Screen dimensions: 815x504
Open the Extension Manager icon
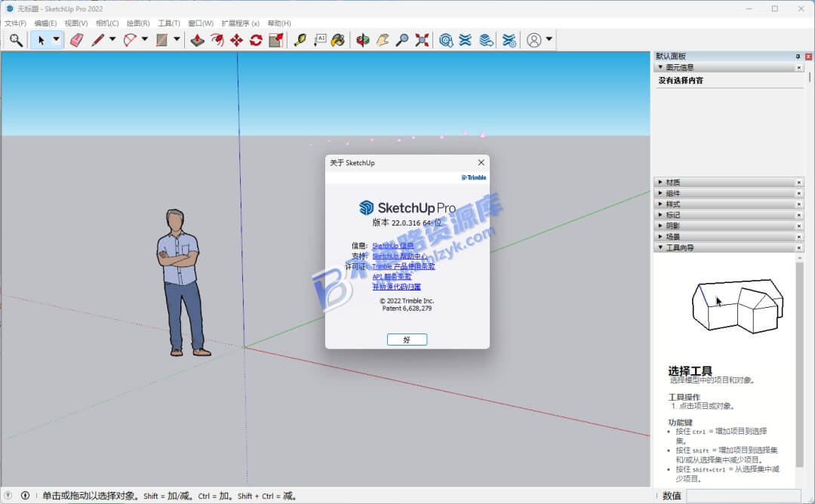509,40
